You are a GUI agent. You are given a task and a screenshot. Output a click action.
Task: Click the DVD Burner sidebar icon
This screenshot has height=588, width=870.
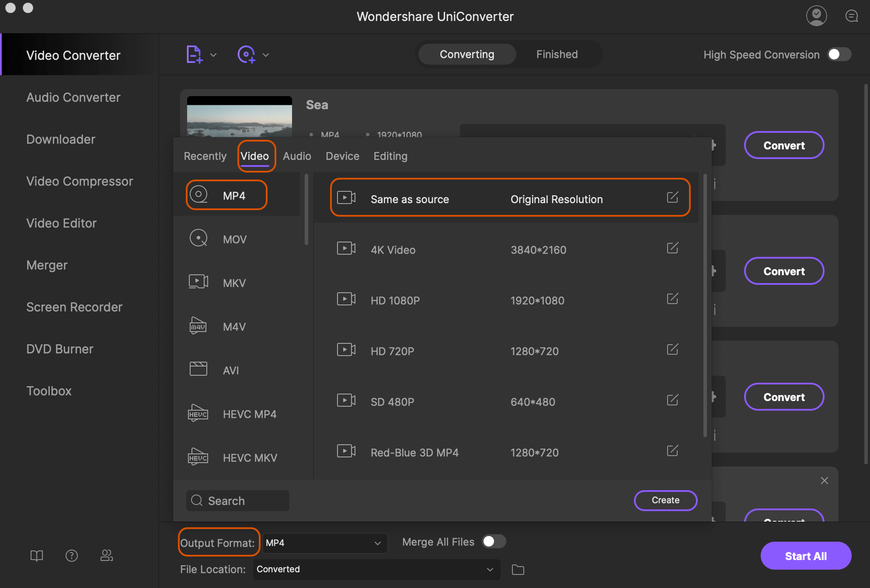point(60,348)
